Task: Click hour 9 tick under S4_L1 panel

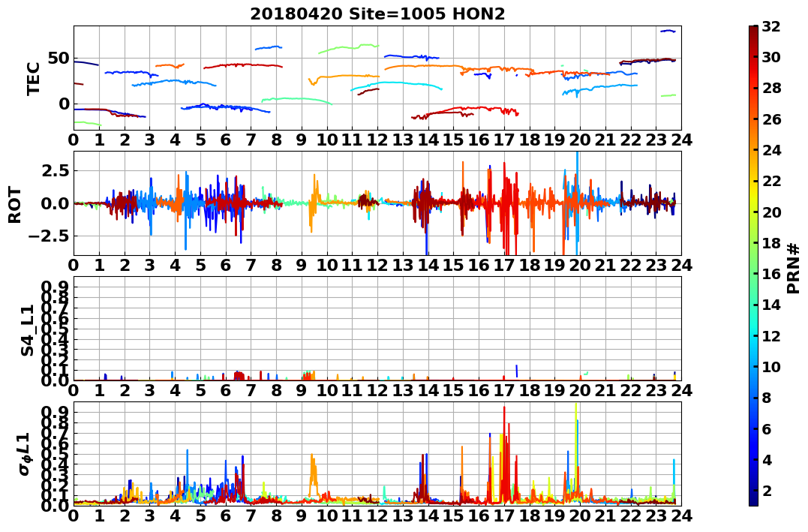Action: pyautogui.click(x=302, y=390)
